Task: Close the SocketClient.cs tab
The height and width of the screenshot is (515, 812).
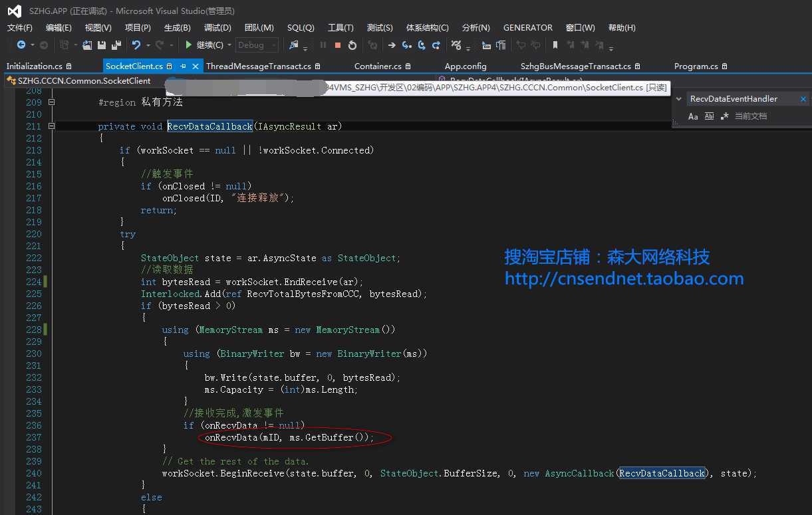Action: [x=196, y=66]
